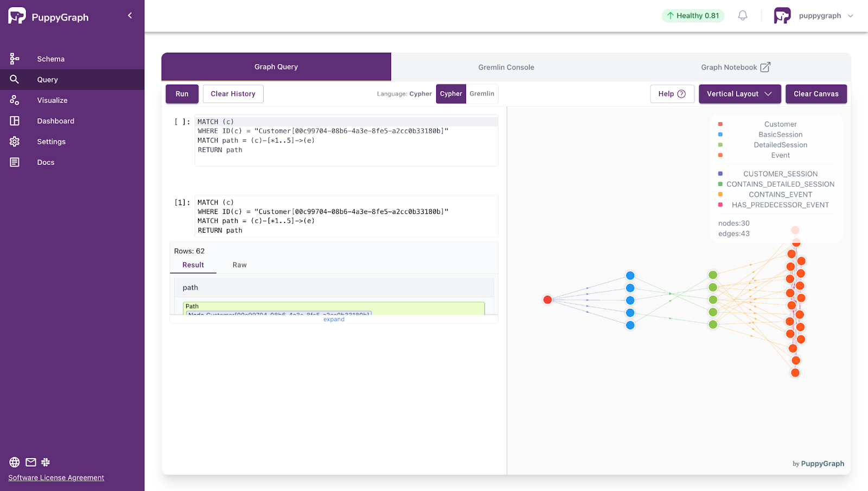
Task: Click the Visualize sidebar icon
Action: click(15, 100)
